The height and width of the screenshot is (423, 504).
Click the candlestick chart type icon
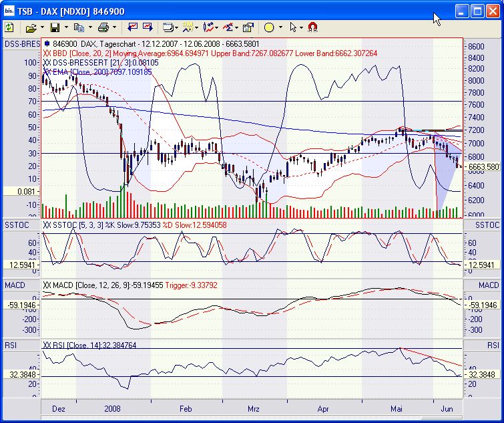coord(208,27)
